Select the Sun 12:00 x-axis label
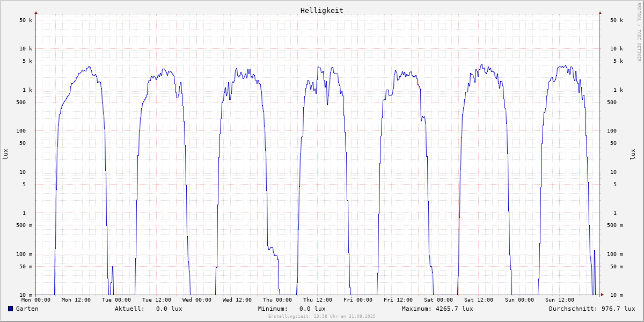Image resolution: width=644 pixels, height=322 pixels. tap(559, 300)
